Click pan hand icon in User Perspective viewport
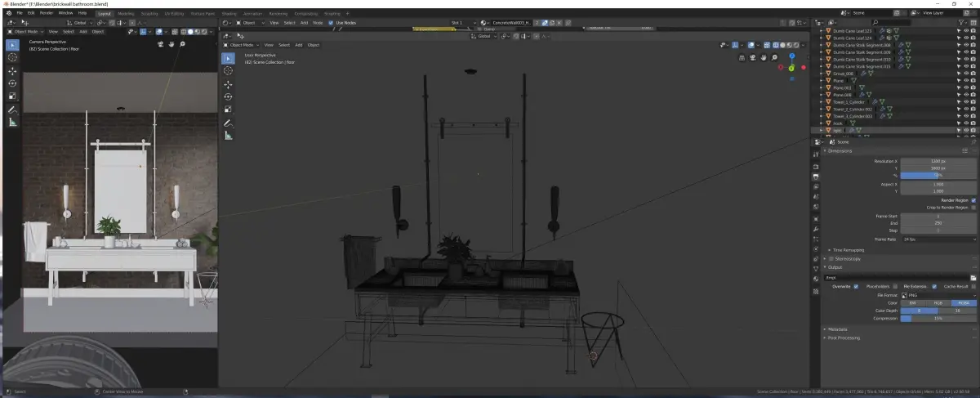 pyautogui.click(x=763, y=58)
